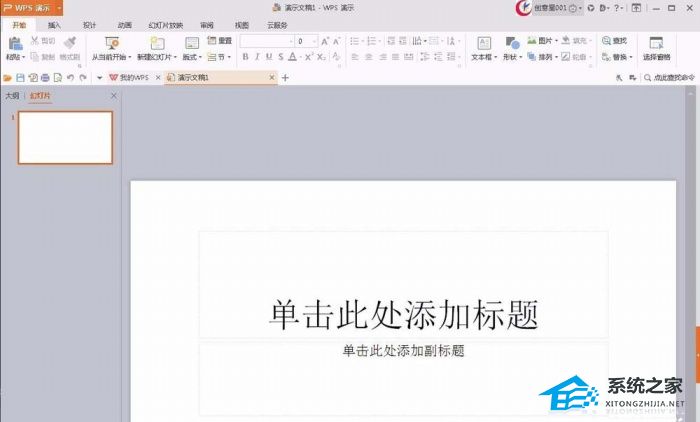The height and width of the screenshot is (422, 700).
Task: Toggle Bold formatting
Action: [x=245, y=57]
